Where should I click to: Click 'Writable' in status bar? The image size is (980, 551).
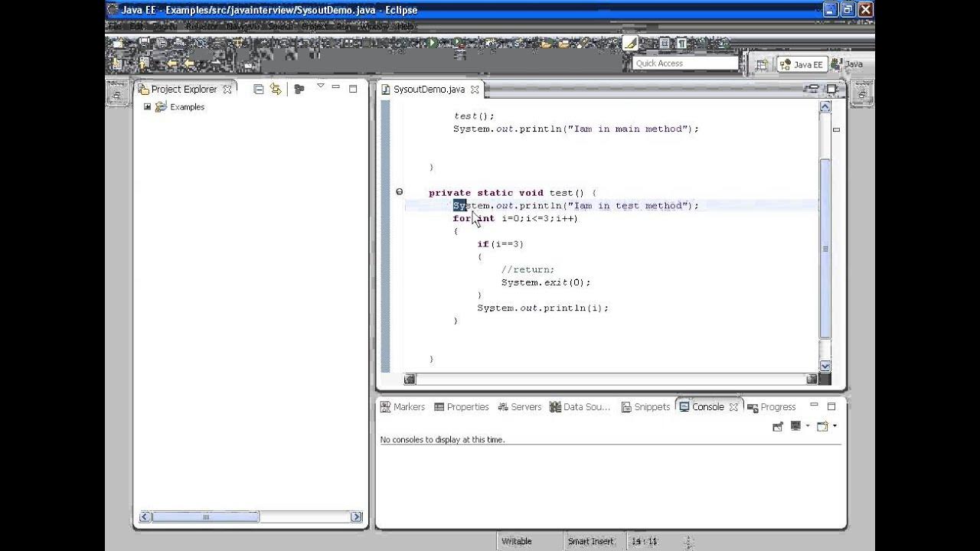[516, 541]
